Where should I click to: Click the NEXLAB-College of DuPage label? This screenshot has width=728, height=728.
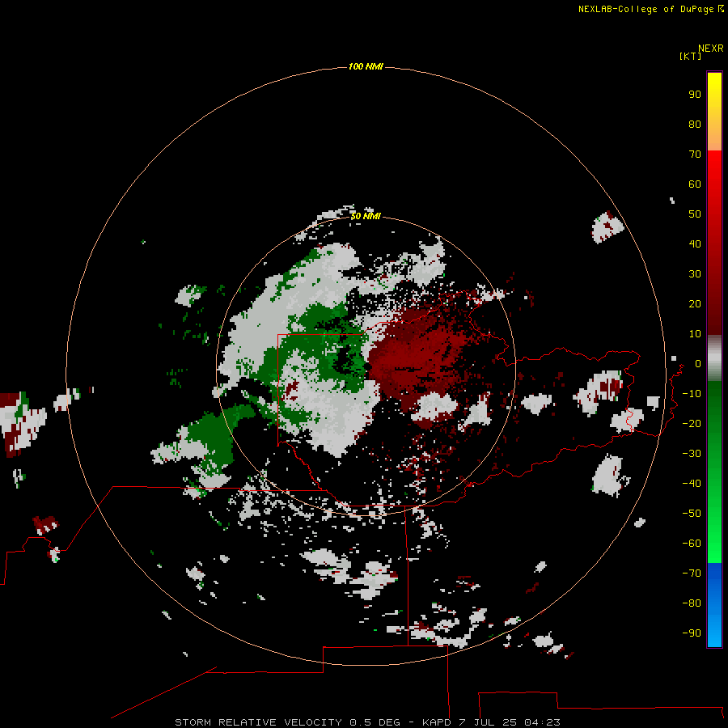pyautogui.click(x=645, y=9)
